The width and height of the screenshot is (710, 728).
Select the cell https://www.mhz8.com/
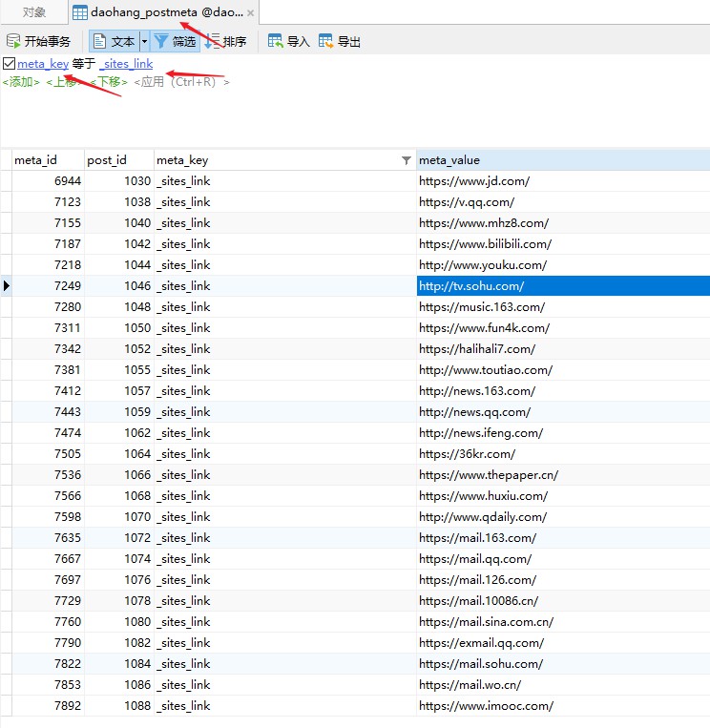point(563,223)
